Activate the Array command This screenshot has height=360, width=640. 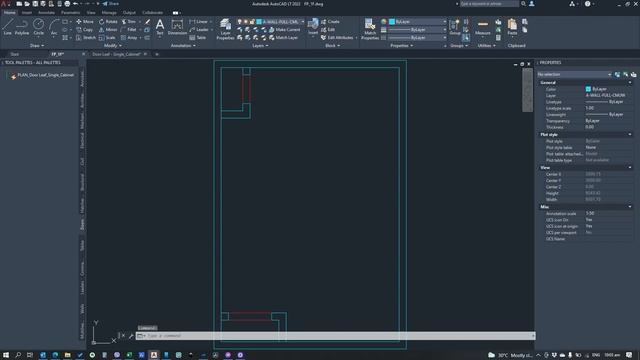[129, 38]
